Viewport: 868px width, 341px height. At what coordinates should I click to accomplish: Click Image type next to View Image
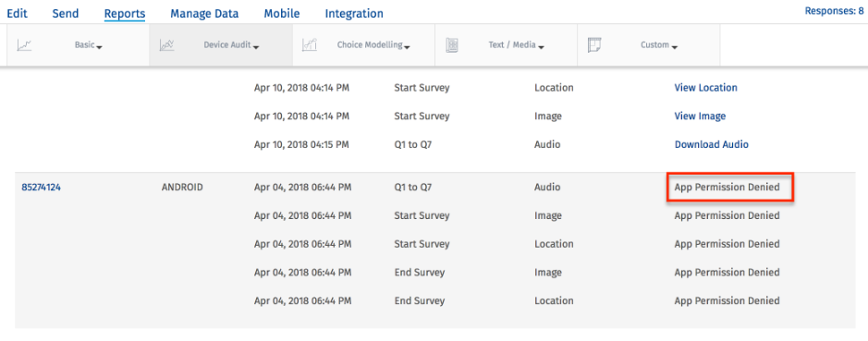[x=548, y=116]
